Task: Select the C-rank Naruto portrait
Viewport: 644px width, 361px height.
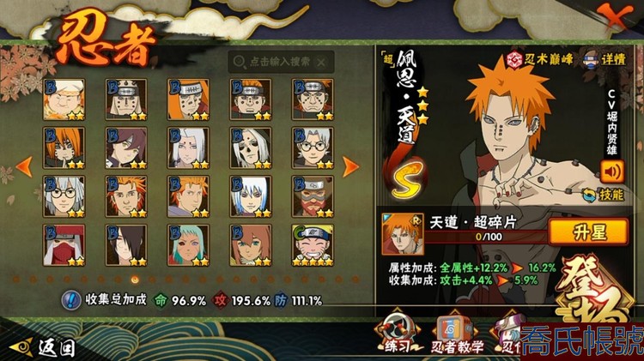Action: tap(313, 245)
